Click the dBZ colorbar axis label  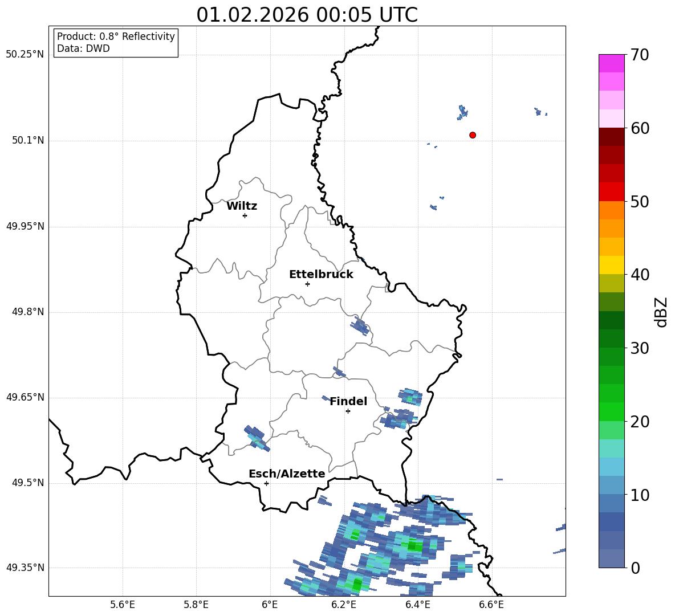661,312
